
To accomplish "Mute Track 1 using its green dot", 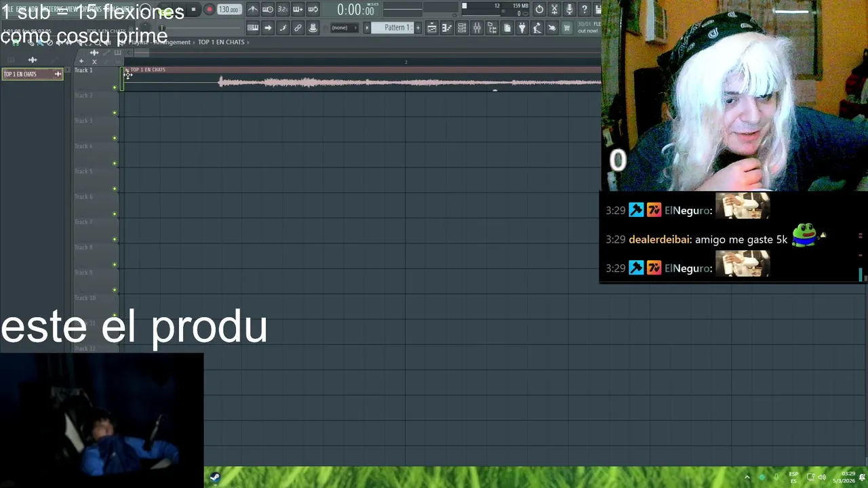I will coord(115,87).
